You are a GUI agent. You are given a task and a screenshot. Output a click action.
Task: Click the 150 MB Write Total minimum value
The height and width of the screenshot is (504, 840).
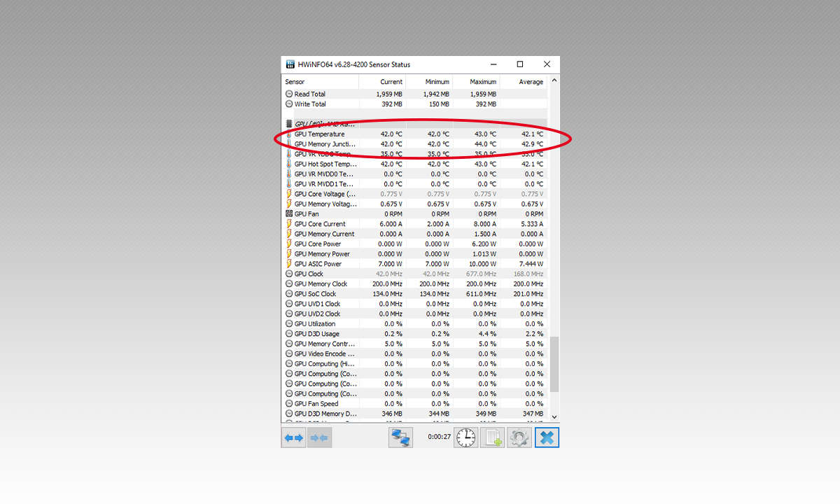439,104
